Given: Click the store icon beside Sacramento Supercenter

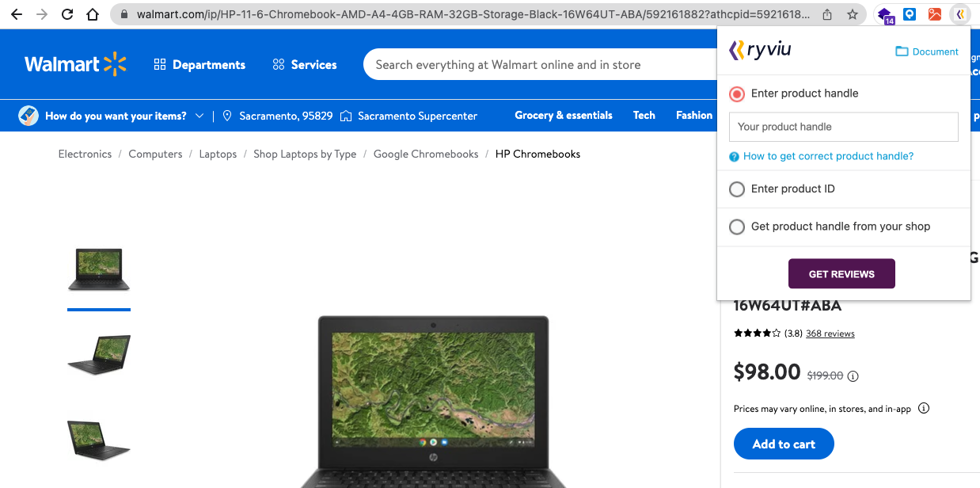Looking at the screenshot, I should (x=346, y=116).
